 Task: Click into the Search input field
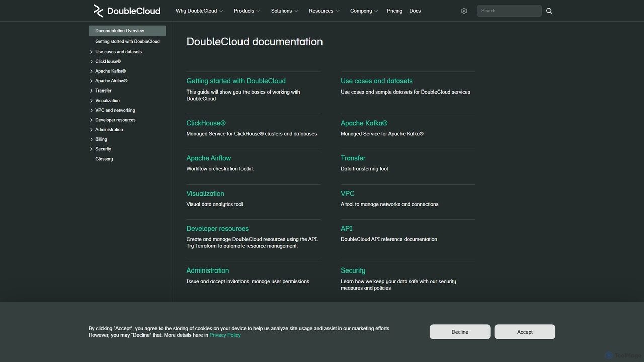pos(509,11)
